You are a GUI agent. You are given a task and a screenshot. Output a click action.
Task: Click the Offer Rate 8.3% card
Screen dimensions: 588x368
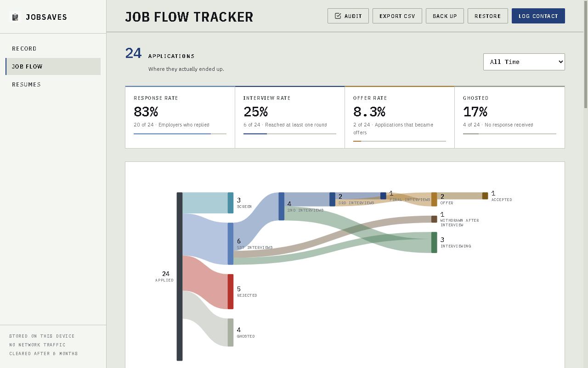coord(400,117)
